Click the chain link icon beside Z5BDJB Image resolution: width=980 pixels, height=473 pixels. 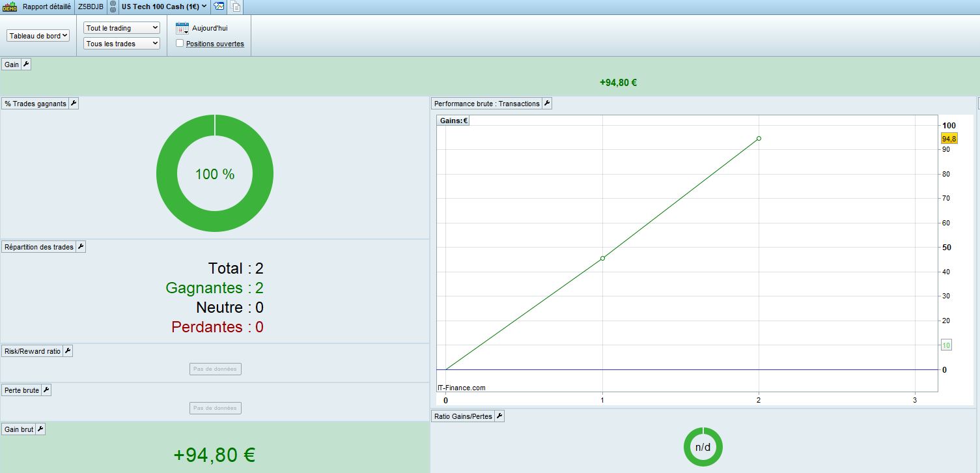tap(112, 7)
